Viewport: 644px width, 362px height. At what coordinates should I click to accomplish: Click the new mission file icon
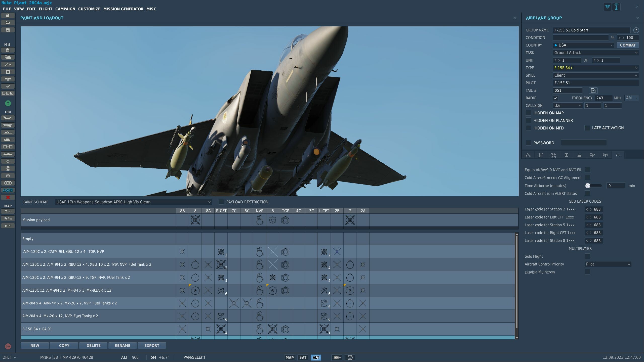[x=8, y=16]
